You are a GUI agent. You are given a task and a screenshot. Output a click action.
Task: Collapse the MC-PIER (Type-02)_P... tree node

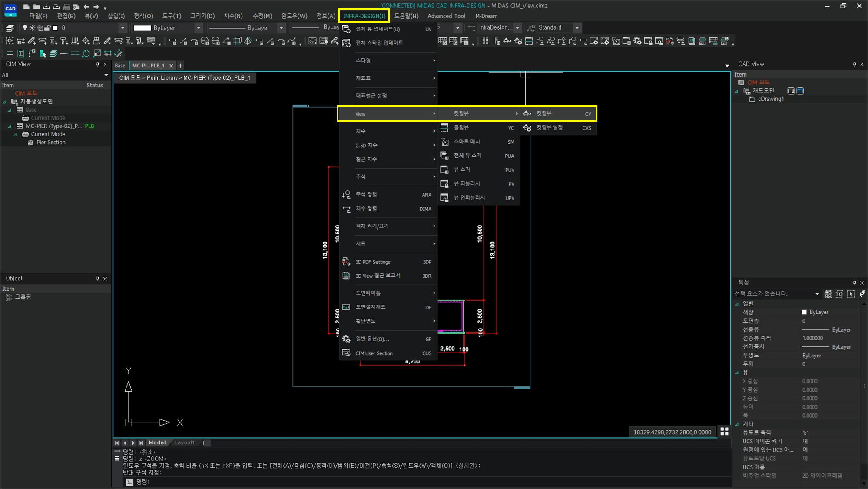pos(10,126)
